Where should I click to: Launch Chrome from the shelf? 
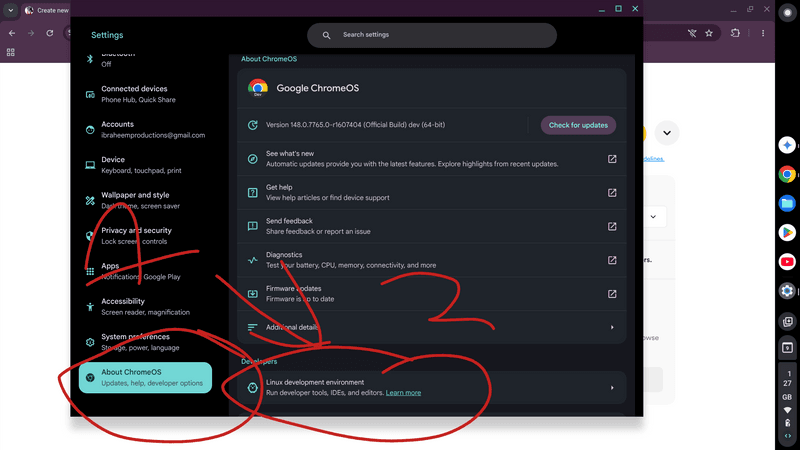click(787, 174)
